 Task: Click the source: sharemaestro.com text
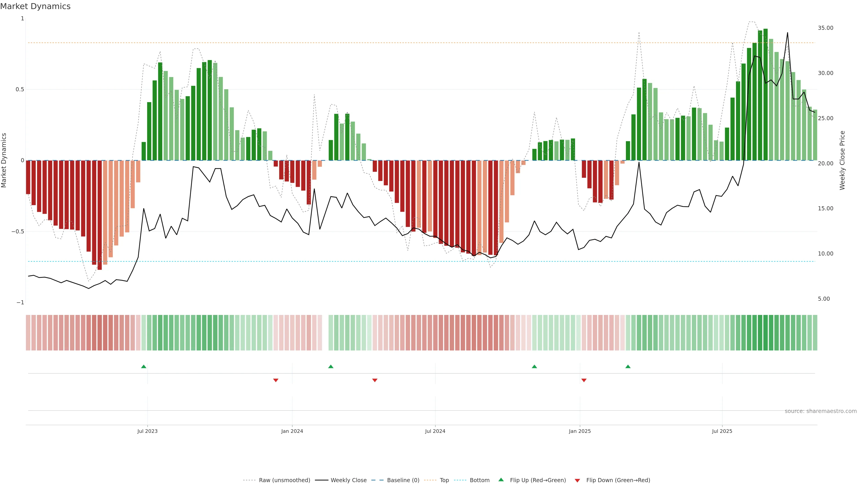pos(821,411)
